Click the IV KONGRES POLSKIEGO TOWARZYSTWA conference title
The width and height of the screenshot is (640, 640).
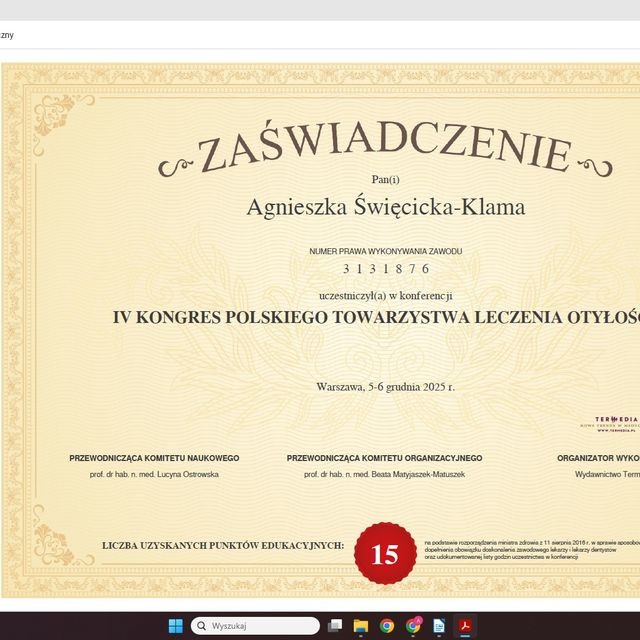click(x=376, y=318)
